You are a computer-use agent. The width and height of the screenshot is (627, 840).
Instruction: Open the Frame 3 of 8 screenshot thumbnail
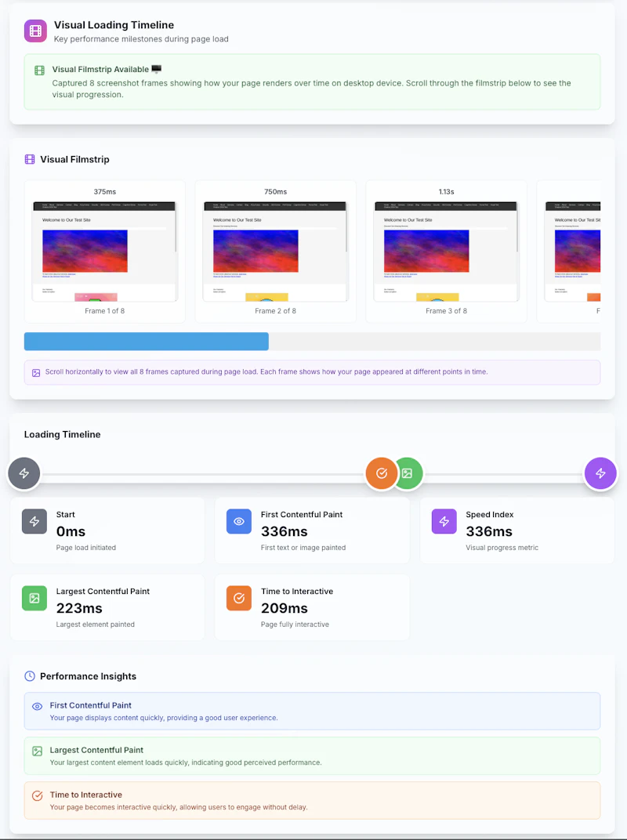447,252
